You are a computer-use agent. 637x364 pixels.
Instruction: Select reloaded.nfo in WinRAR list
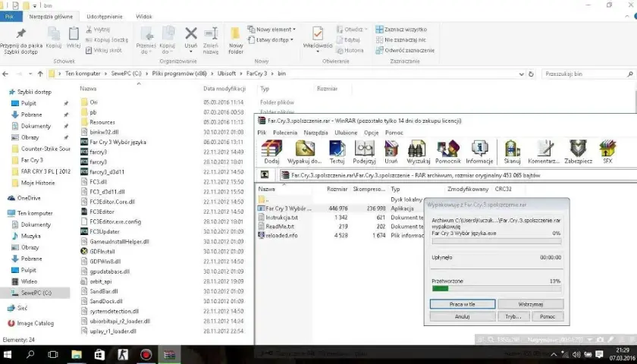(281, 235)
